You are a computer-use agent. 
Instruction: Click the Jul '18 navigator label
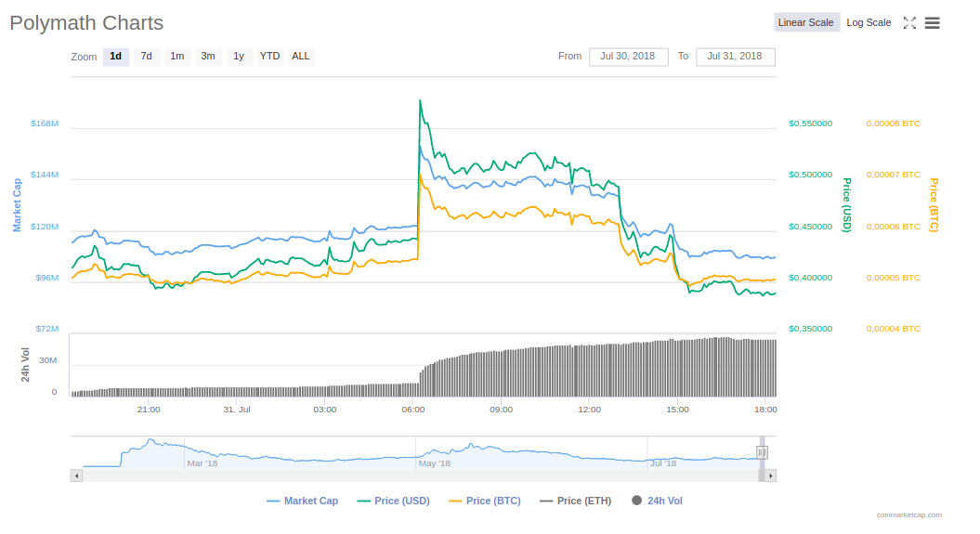click(x=663, y=463)
